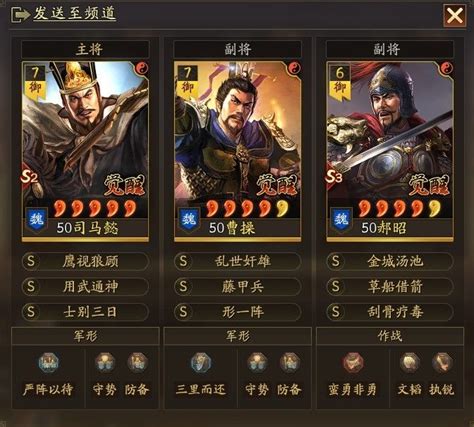474x427 pixels.
Task: Open the 金城汤池 skill details
Action: click(390, 261)
